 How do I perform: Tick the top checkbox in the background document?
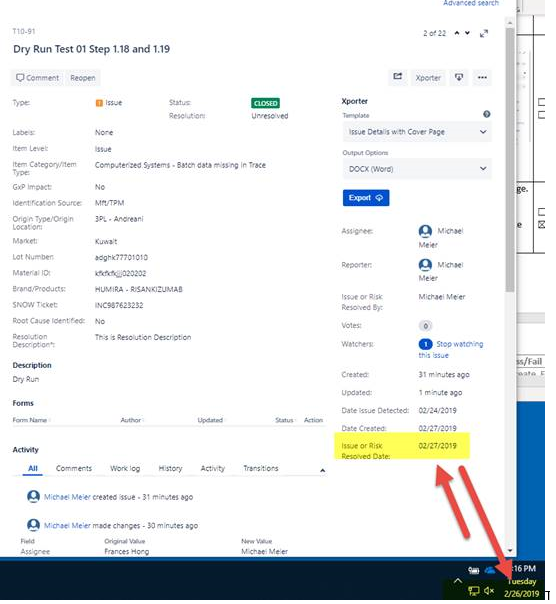click(x=541, y=102)
